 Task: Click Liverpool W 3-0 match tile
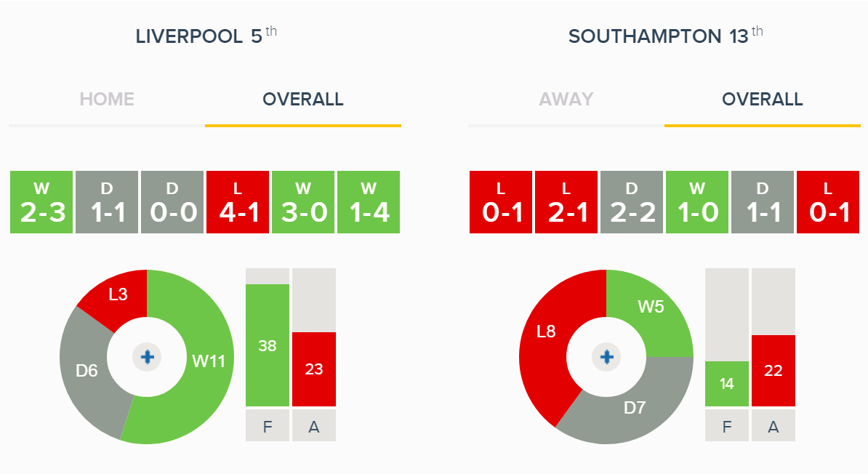pyautogui.click(x=303, y=202)
